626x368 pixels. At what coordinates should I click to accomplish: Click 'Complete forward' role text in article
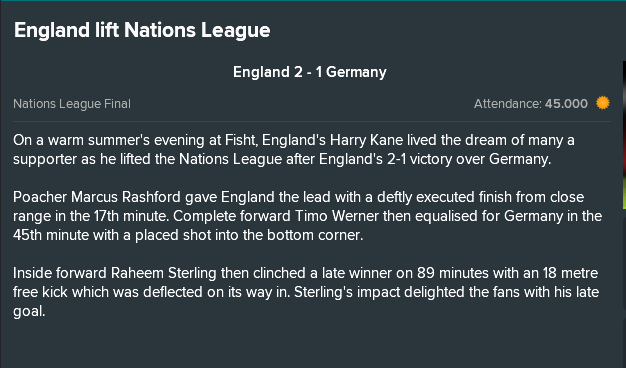pos(232,216)
